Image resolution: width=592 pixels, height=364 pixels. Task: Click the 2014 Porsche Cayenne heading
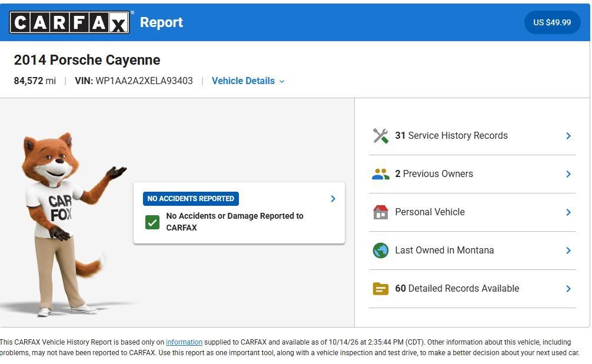[87, 59]
